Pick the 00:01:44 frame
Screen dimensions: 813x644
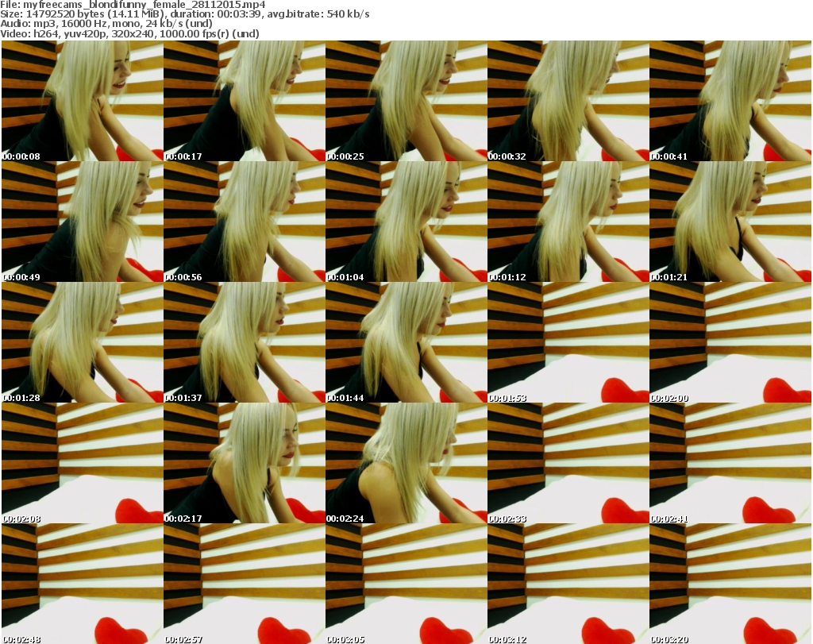tap(406, 343)
